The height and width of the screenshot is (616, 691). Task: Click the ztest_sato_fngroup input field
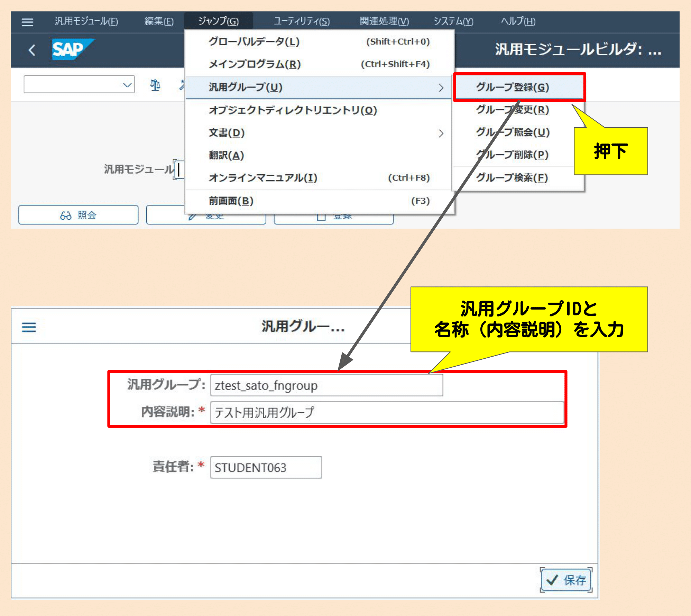326,385
